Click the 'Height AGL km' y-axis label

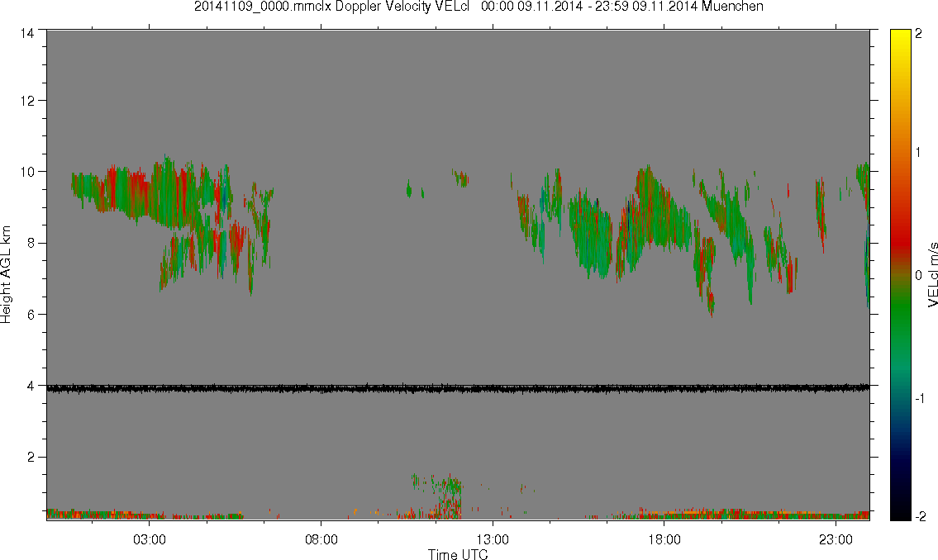(x=6, y=274)
